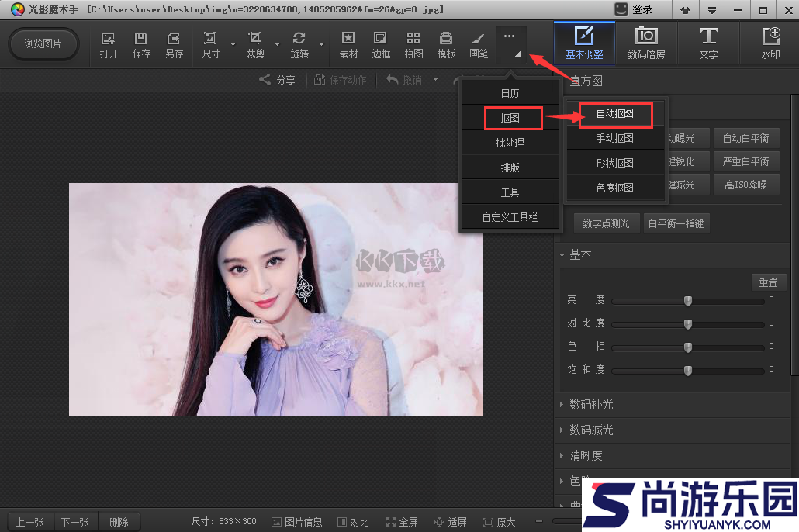This screenshot has width=799, height=532.
Task: Click the 下一张 next image button
Action: [75, 522]
